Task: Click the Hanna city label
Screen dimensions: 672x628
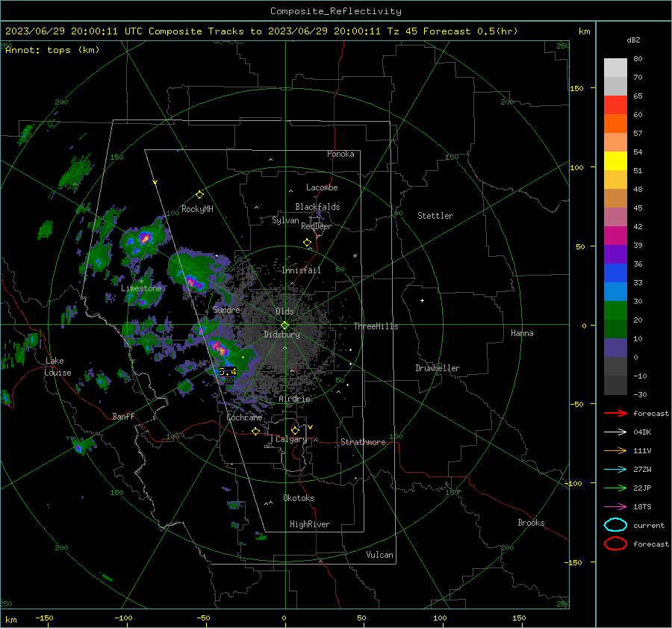Action: point(522,333)
